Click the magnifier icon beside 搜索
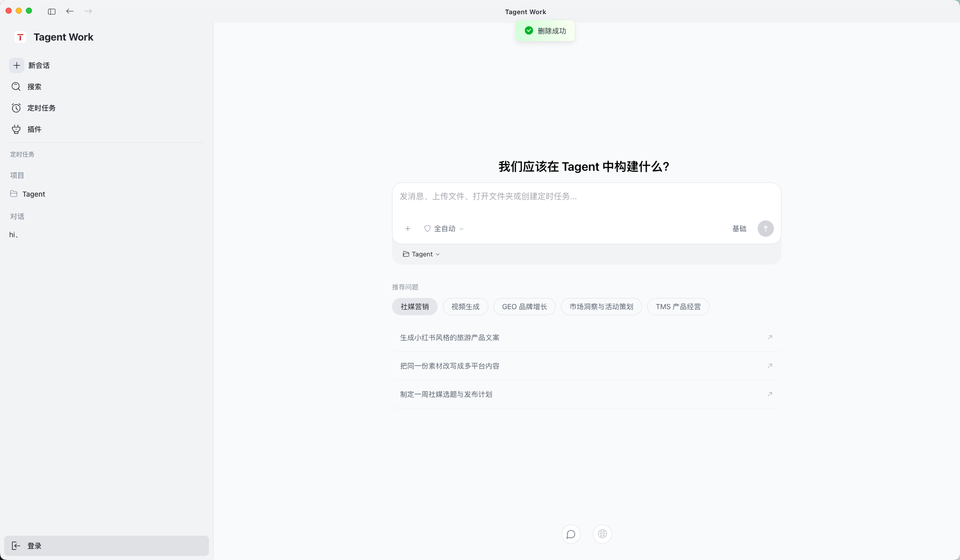The height and width of the screenshot is (560, 960). point(16,87)
